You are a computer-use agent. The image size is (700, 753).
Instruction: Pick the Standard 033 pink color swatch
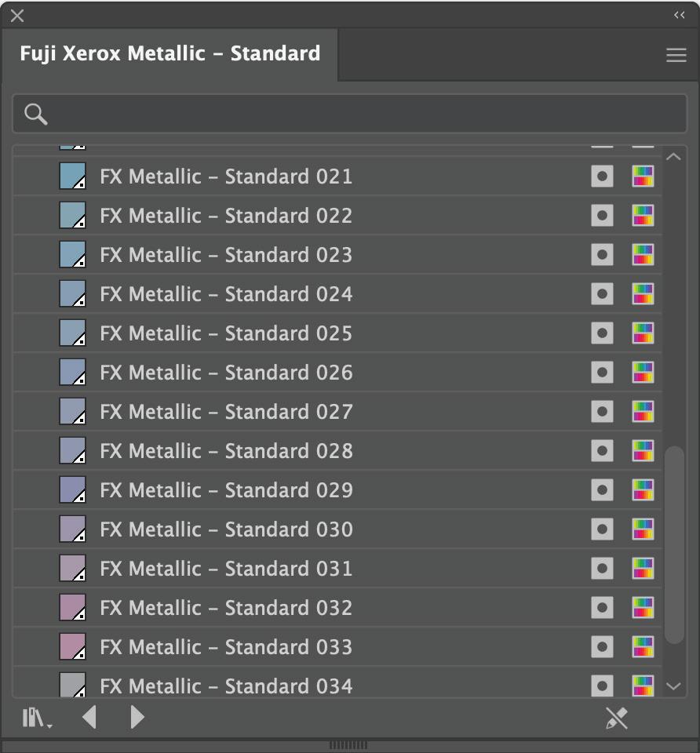[73, 647]
